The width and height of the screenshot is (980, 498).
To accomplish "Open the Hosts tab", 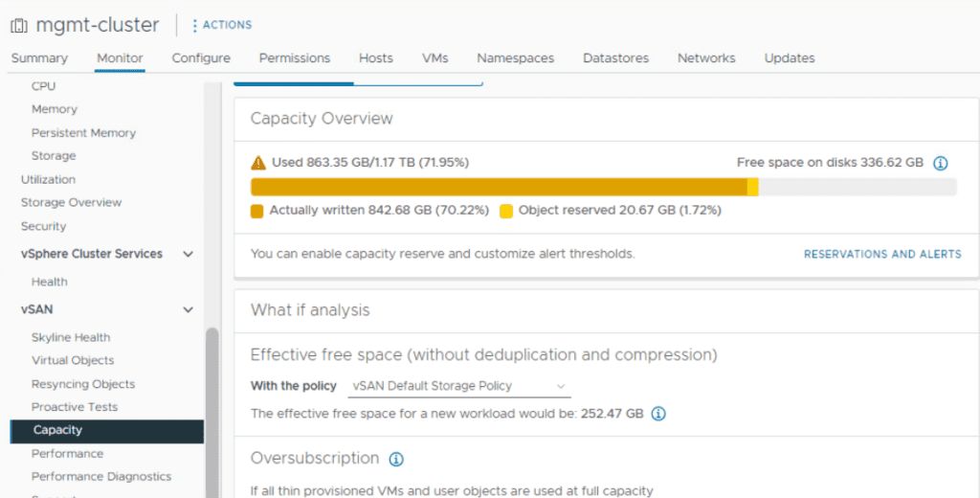I will [x=375, y=58].
